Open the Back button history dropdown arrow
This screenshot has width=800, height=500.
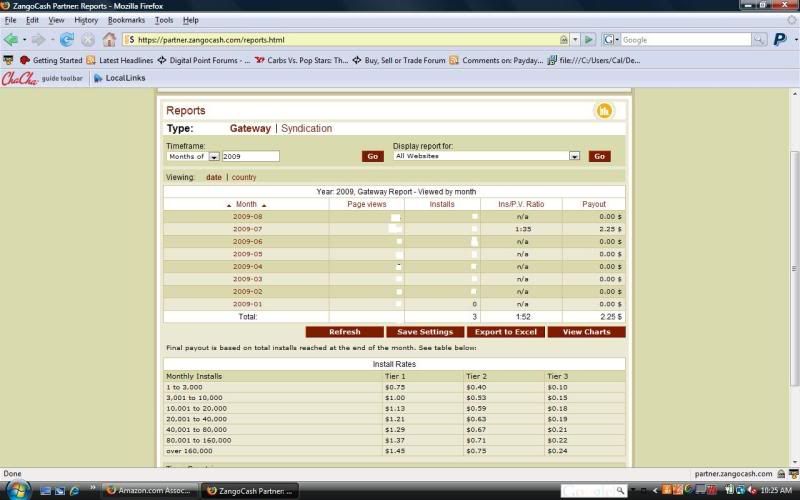(x=24, y=39)
